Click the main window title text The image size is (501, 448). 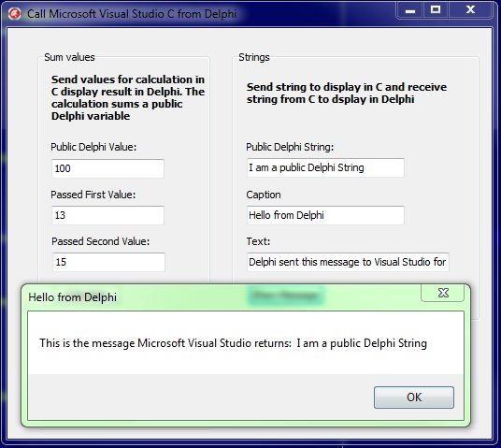click(132, 14)
